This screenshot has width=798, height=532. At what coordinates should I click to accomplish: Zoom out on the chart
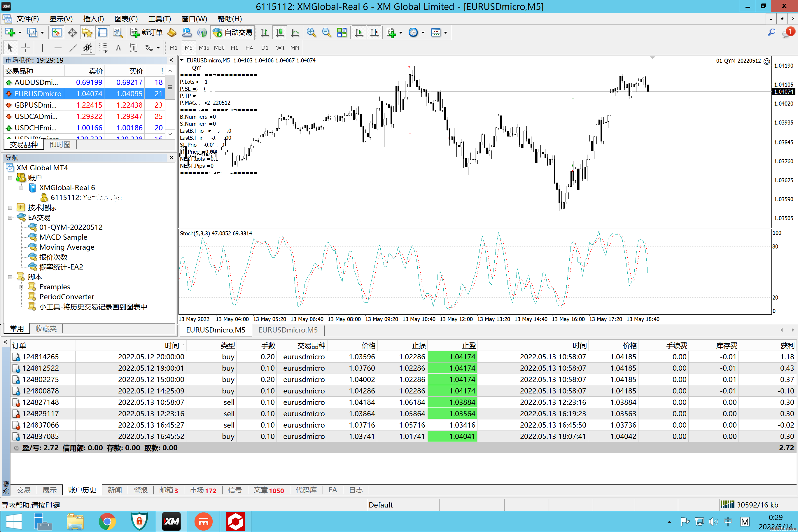(326, 33)
